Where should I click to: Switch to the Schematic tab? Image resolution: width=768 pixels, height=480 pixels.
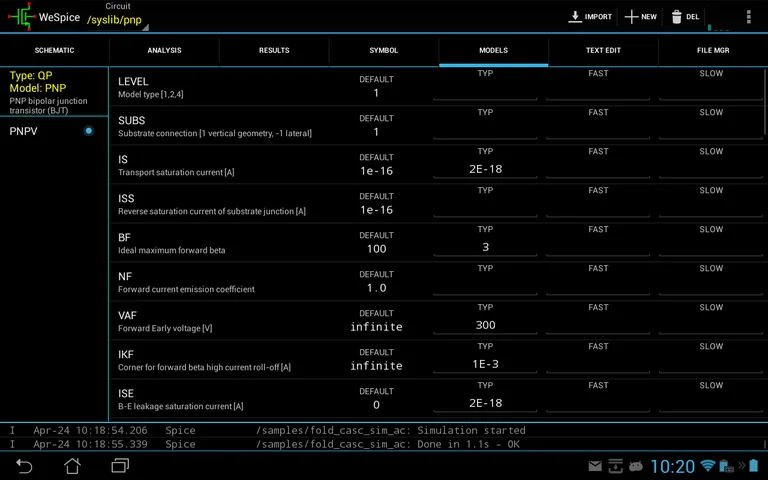click(x=54, y=50)
